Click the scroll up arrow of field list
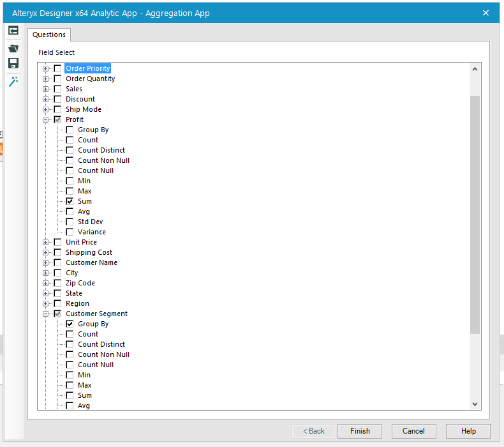The height and width of the screenshot is (447, 504). [475, 69]
